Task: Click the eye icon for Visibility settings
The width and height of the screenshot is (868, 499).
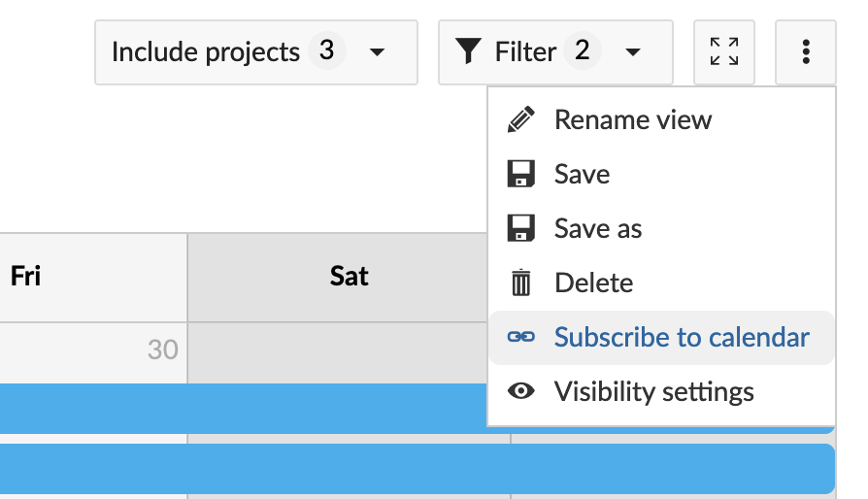Action: click(521, 392)
